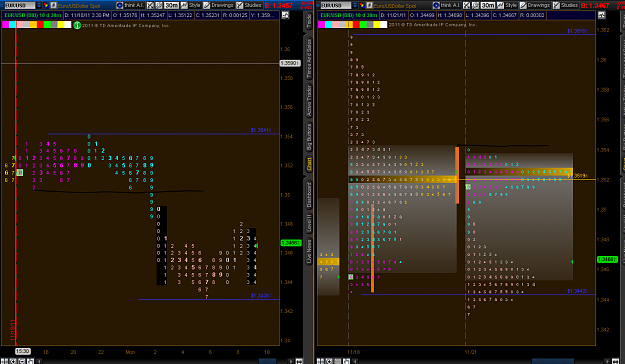Image resolution: width=625 pixels, height=364 pixels.
Task: Click the second bottom-left tool icon in left chart
Action: [x=13, y=361]
